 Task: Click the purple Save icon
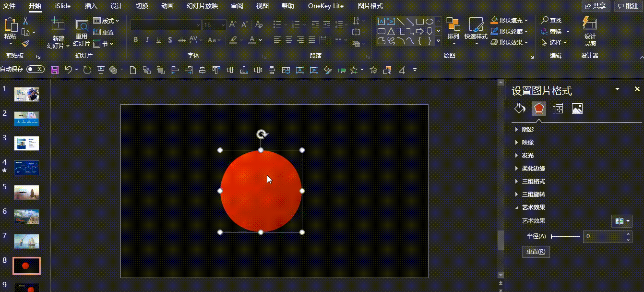pos(55,70)
